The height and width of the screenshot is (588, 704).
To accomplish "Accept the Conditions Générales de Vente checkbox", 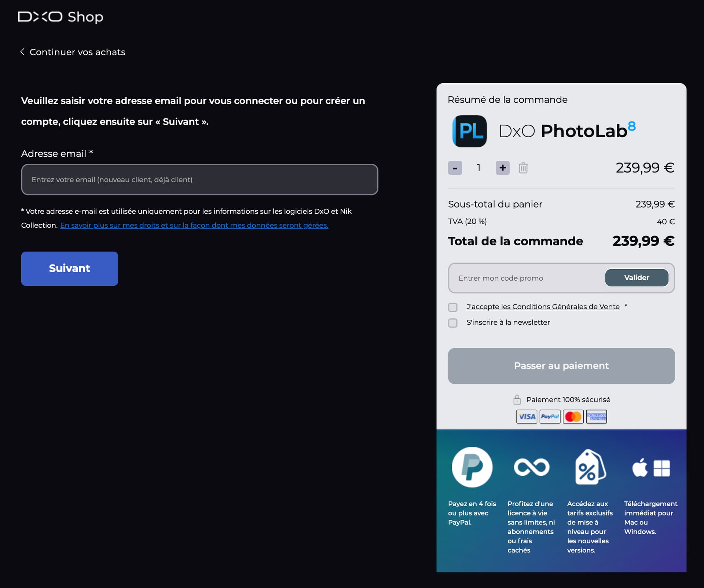I will (x=453, y=307).
